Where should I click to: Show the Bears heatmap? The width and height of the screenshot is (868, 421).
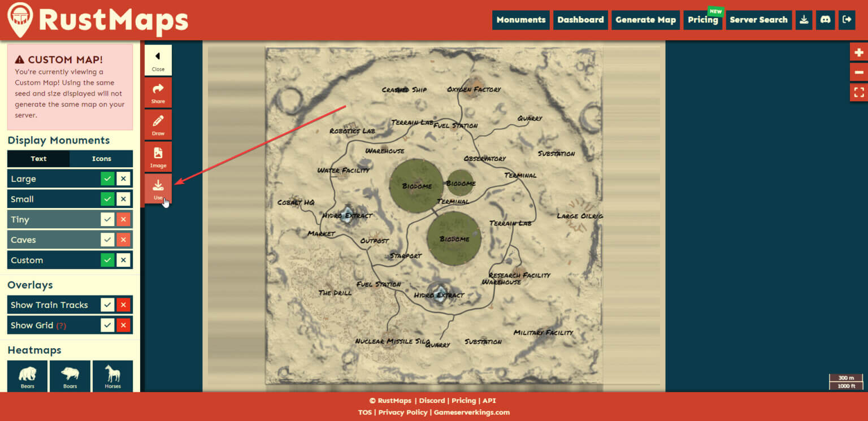pos(27,376)
